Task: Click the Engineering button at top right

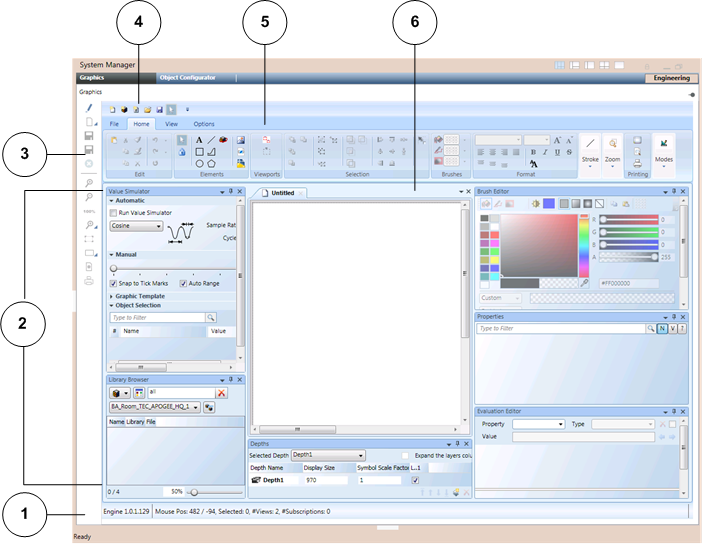Action: tap(668, 77)
